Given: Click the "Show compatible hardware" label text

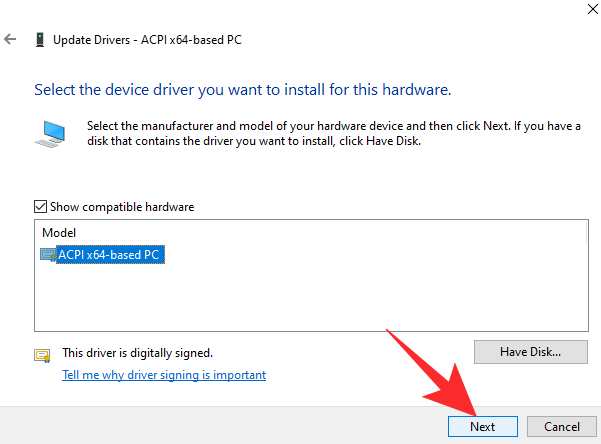Looking at the screenshot, I should 121,207.
